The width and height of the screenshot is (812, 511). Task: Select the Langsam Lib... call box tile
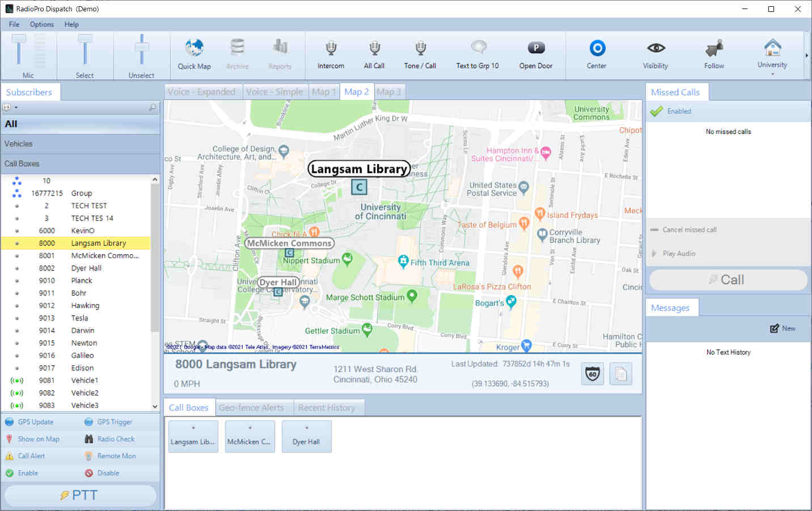point(193,436)
